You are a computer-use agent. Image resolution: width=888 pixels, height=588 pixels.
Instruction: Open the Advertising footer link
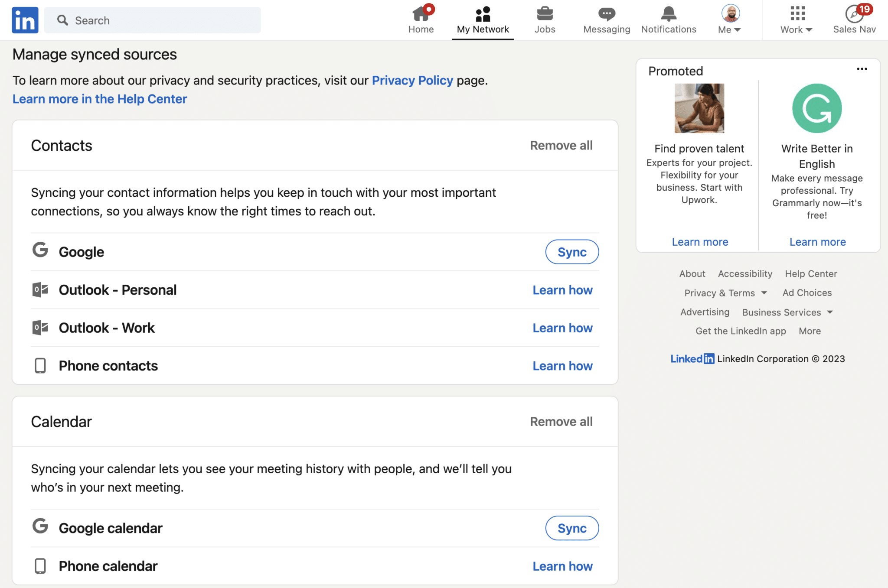[705, 312]
